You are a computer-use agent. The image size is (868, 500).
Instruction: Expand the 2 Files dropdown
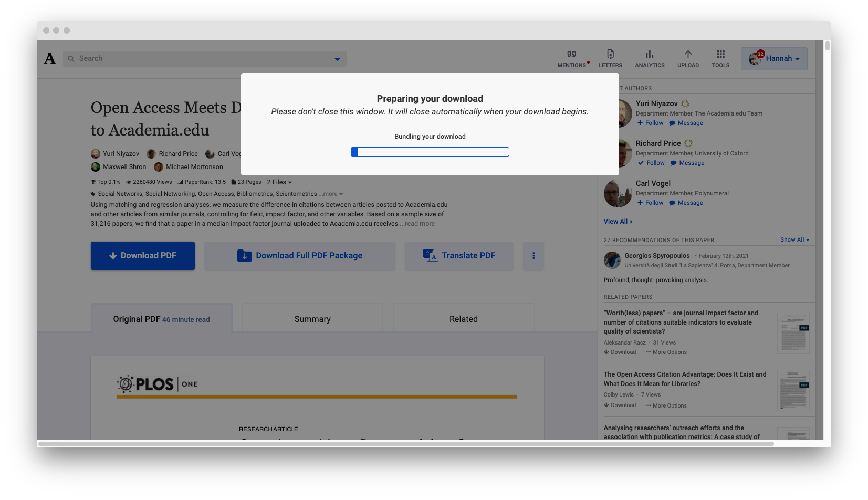[279, 182]
